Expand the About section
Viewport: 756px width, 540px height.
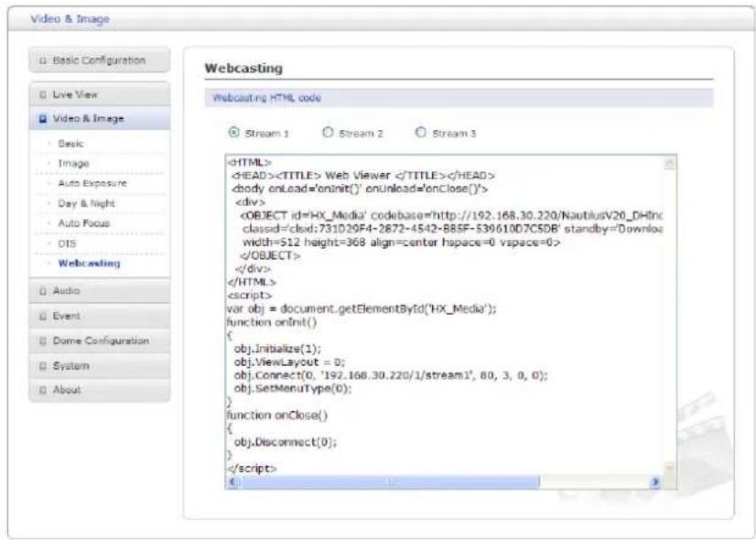point(100,390)
